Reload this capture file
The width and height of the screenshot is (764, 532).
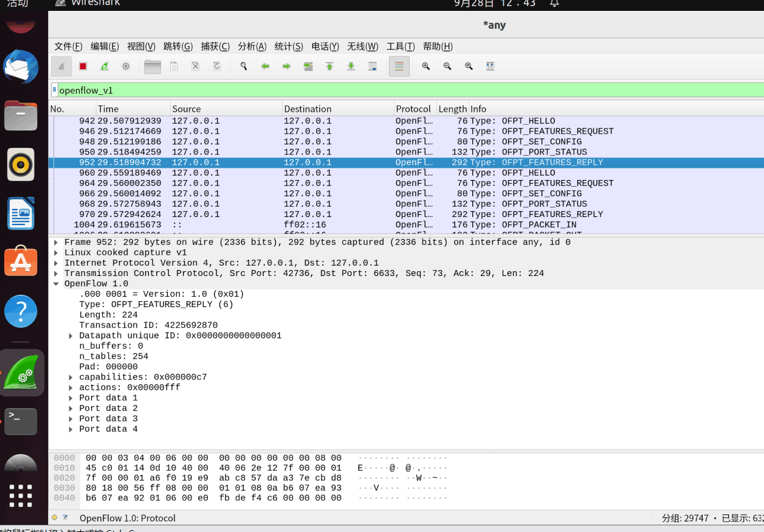click(217, 66)
